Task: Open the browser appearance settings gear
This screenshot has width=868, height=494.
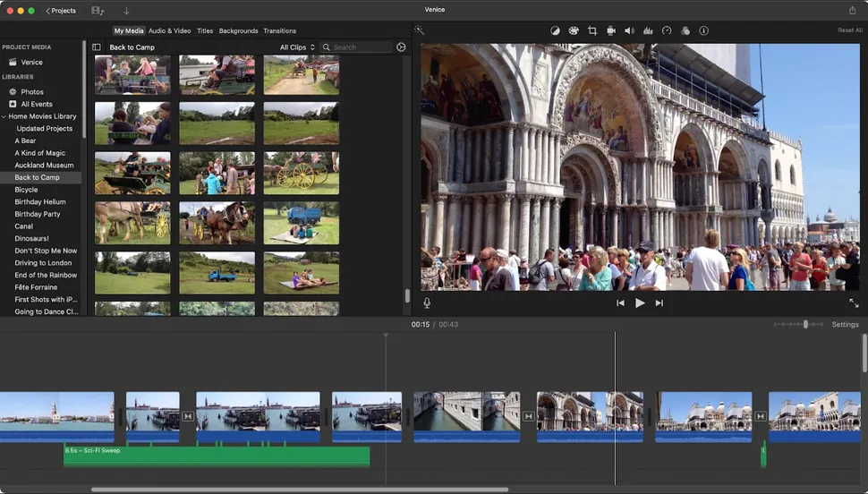Action: tap(401, 47)
